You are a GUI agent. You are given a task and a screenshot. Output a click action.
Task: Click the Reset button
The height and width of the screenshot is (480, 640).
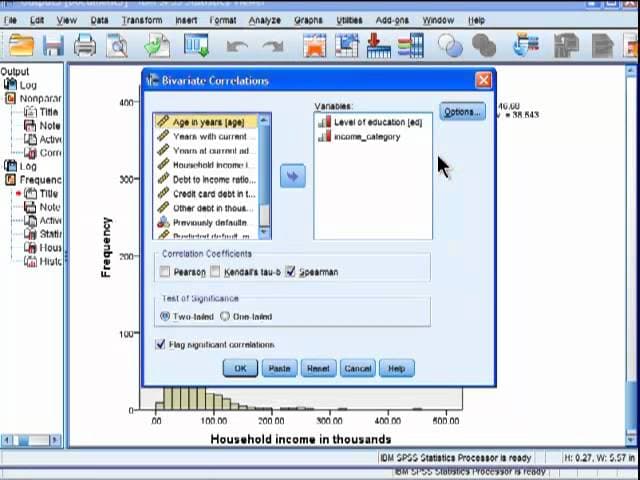pyautogui.click(x=318, y=369)
